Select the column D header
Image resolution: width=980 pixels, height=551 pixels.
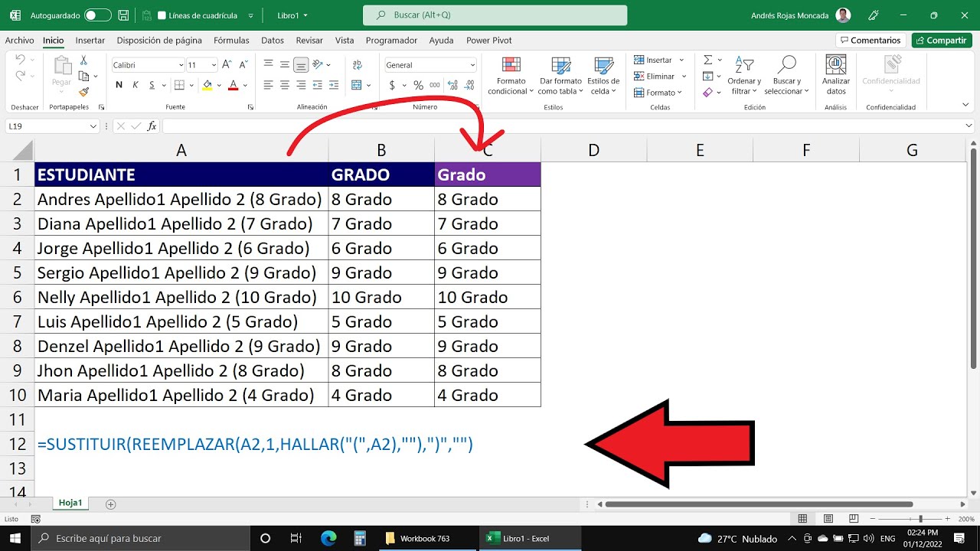coord(593,151)
